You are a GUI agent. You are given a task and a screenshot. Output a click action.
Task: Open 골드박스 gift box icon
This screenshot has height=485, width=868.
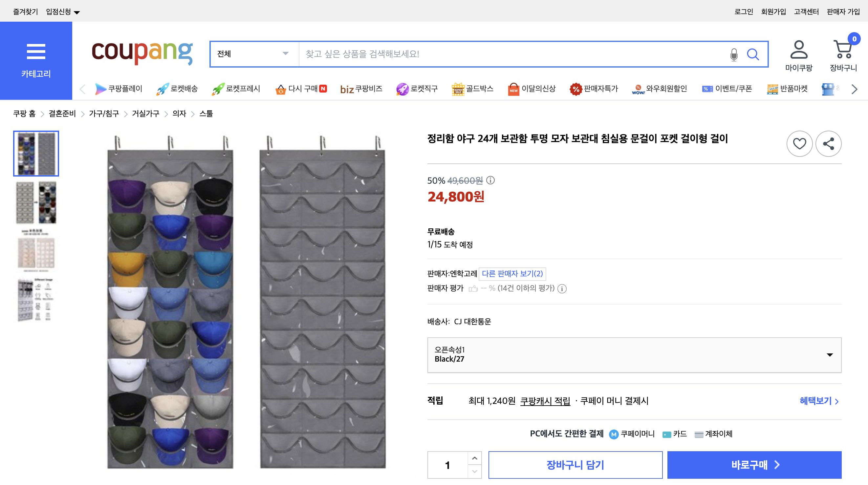tap(458, 89)
